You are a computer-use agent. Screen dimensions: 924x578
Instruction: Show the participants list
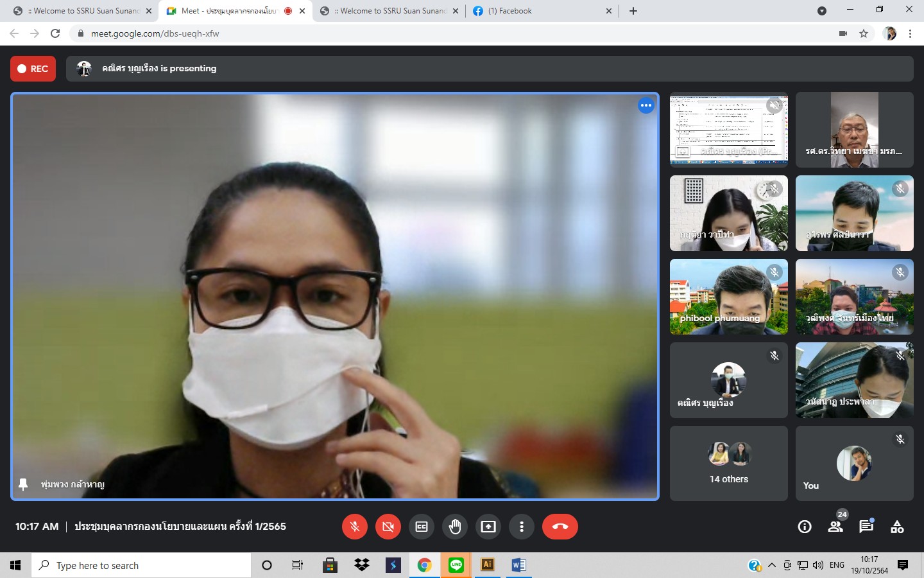click(x=835, y=527)
